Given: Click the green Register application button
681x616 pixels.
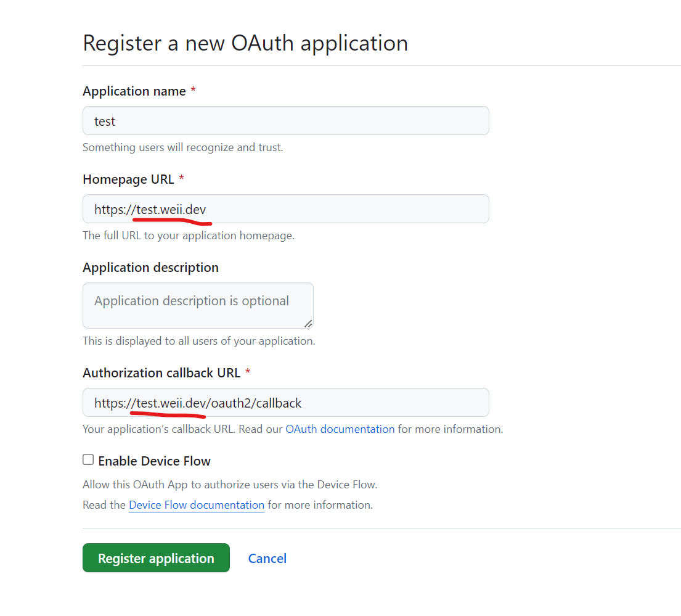Looking at the screenshot, I should click(156, 558).
